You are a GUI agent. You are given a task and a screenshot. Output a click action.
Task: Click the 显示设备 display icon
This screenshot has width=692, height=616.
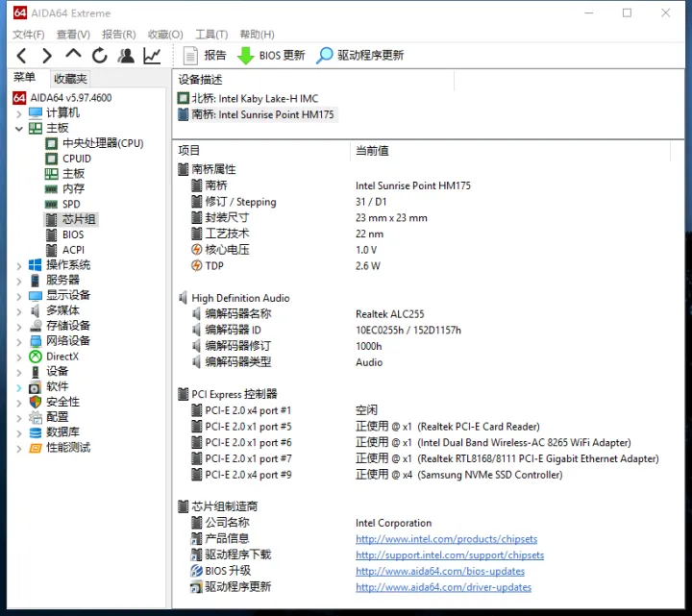(x=36, y=296)
